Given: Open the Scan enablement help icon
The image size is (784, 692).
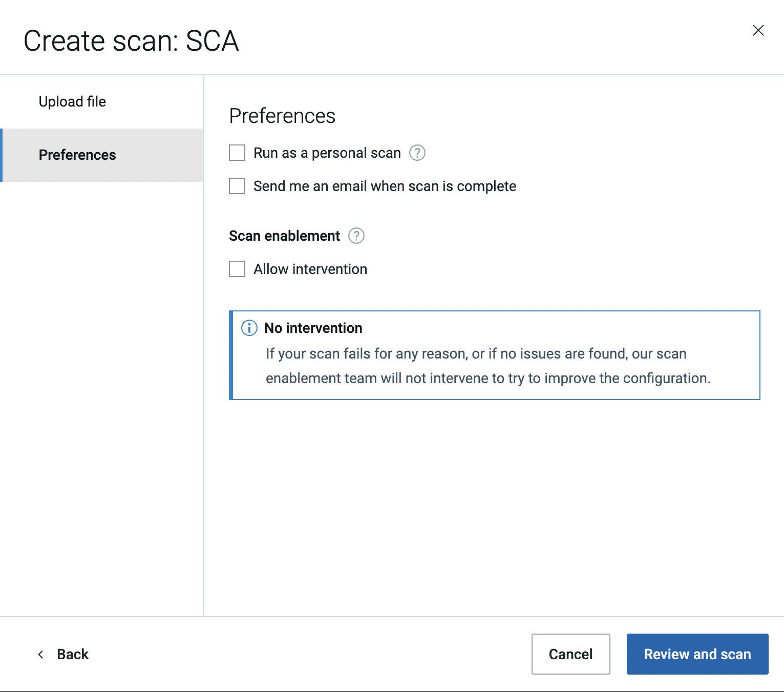Looking at the screenshot, I should pyautogui.click(x=356, y=236).
